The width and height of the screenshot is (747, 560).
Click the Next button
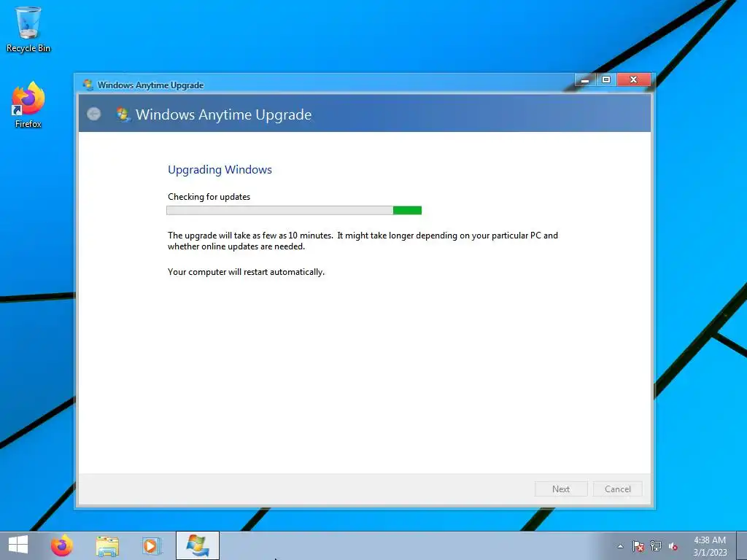click(x=561, y=489)
